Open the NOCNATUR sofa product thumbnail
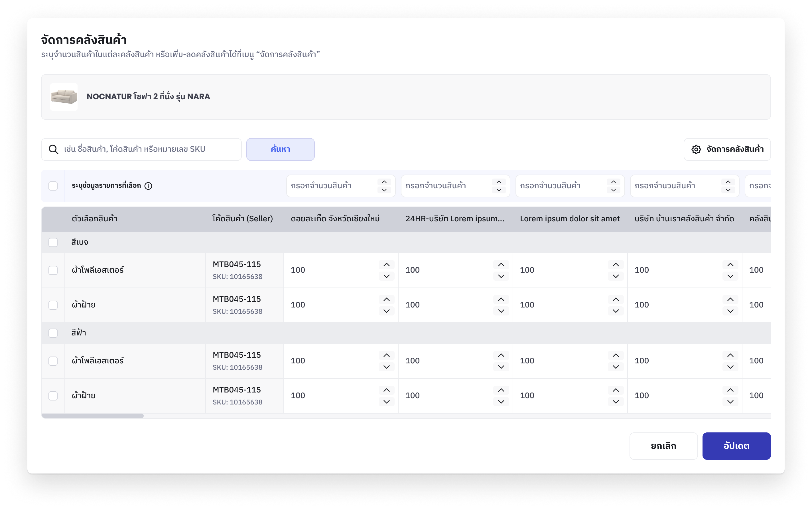812x510 pixels. pos(64,97)
